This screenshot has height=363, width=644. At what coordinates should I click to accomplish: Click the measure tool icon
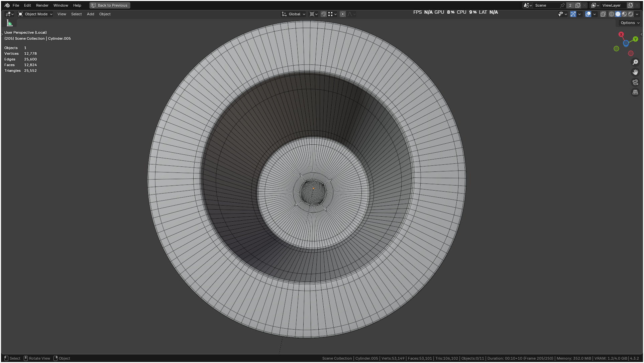[x=10, y=23]
